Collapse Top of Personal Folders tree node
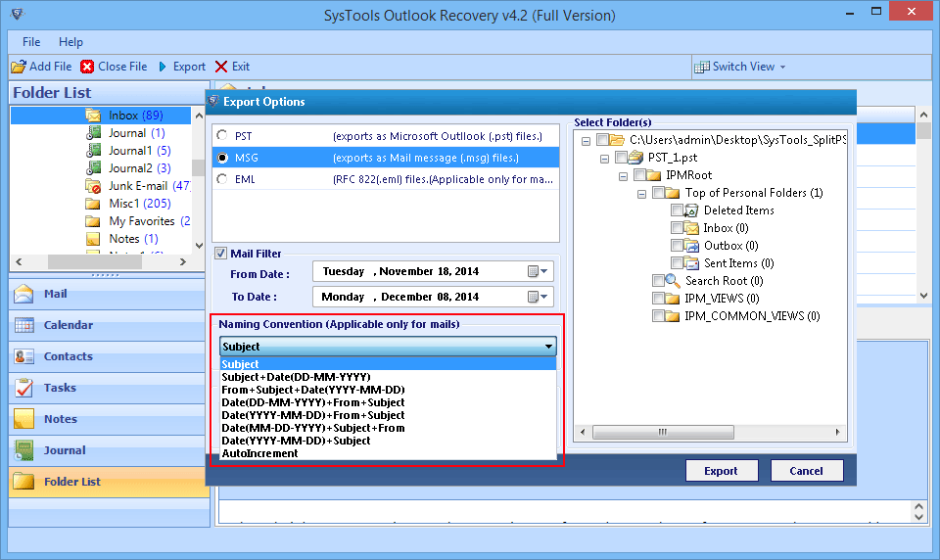 [641, 194]
